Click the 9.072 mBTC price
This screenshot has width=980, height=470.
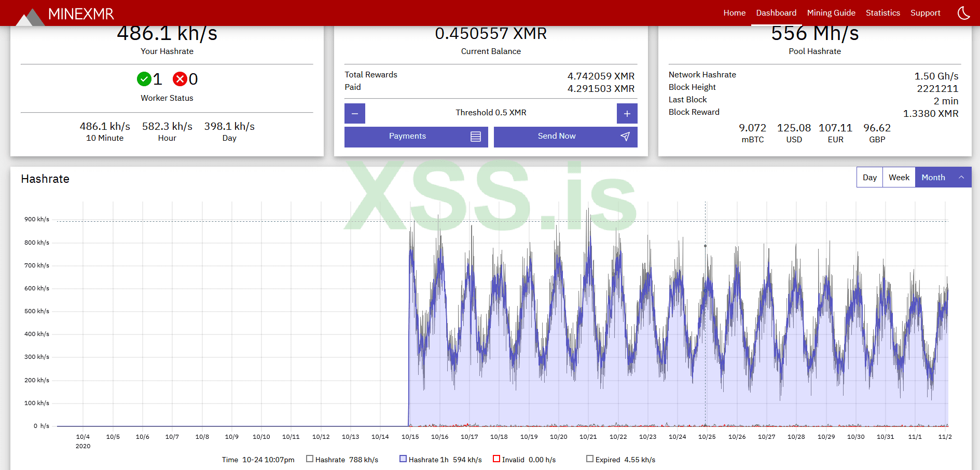coord(752,128)
